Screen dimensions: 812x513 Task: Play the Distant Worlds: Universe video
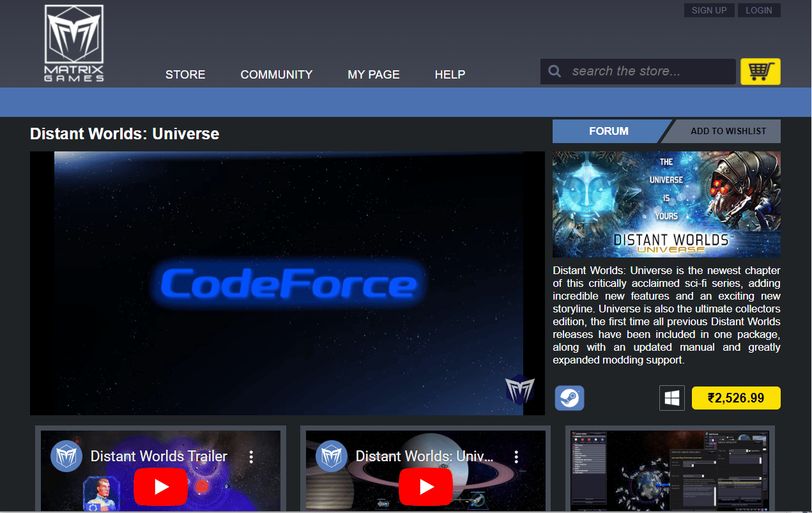point(426,486)
